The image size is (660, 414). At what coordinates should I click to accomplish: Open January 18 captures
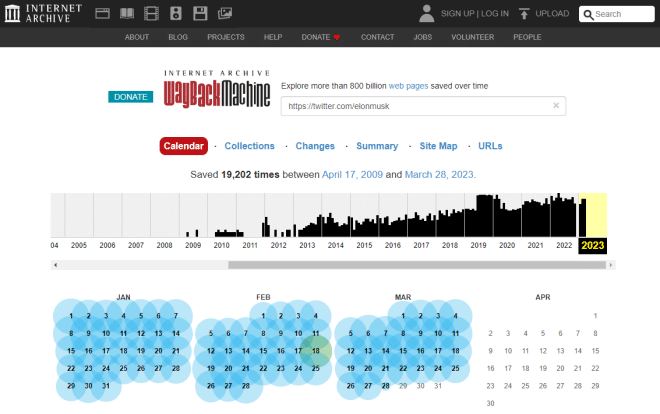point(123,351)
